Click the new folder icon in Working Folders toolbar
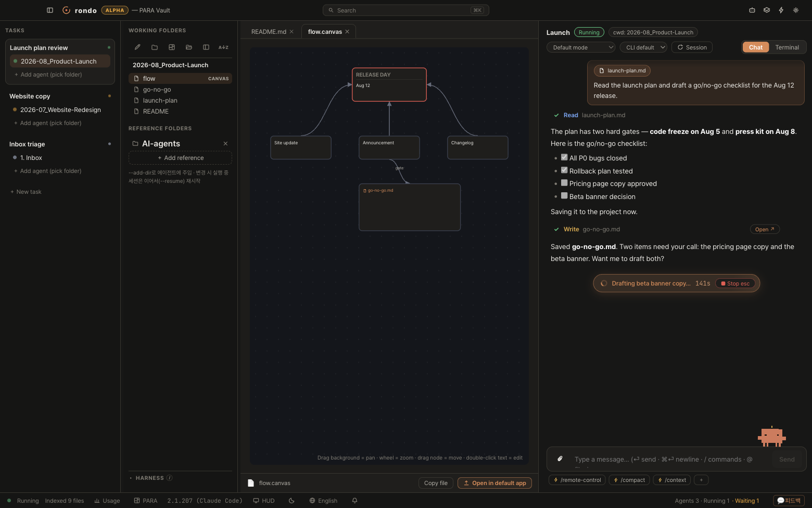This screenshot has height=508, width=812. tap(155, 47)
